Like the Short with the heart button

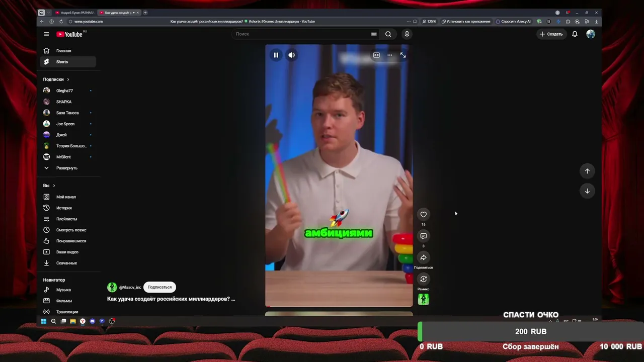click(x=424, y=215)
